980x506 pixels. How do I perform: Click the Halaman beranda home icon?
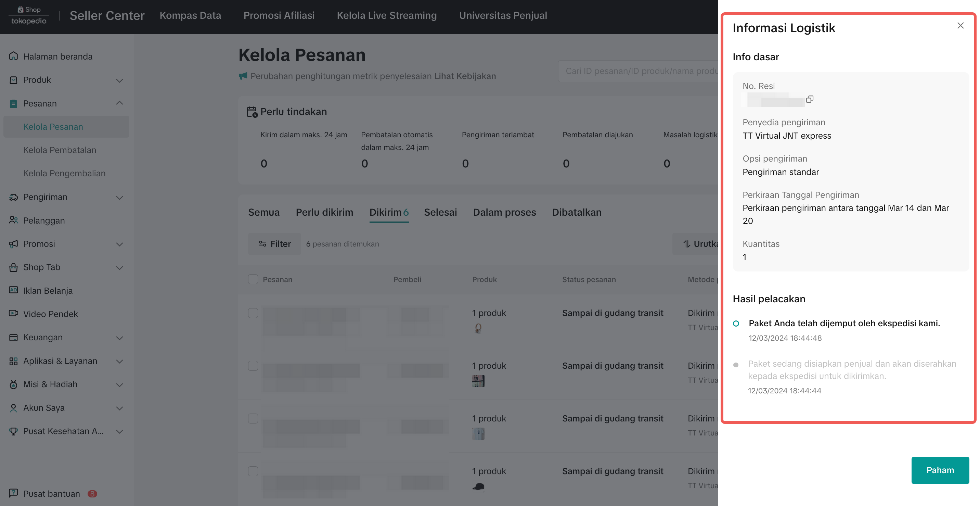tap(13, 56)
